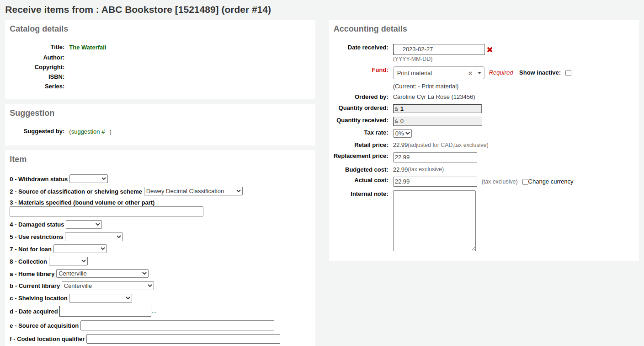Image resolution: width=644 pixels, height=346 pixels.
Task: Open the Withdrawn status dropdown
Action: point(88,178)
